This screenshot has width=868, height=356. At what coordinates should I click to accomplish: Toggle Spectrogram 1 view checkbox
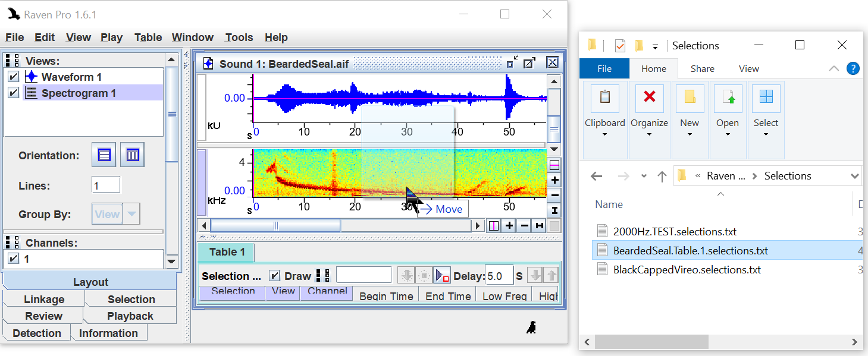14,93
